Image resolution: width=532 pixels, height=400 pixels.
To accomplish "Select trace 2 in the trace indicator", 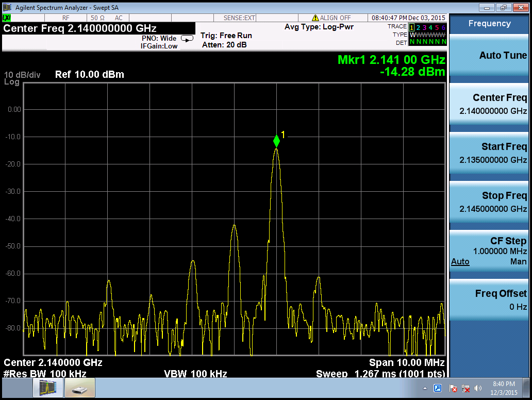I will click(418, 27).
